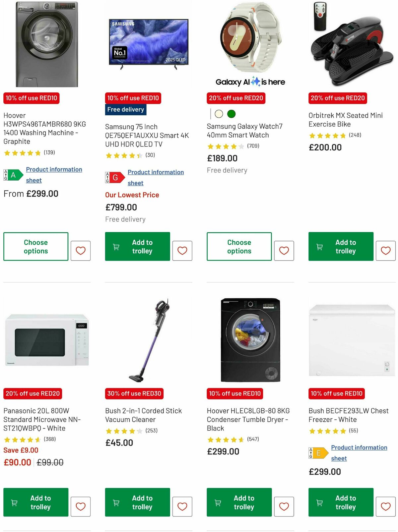Screen dimensions: 398x532
Task: Click the E energy rating icon for Bush chest freezer
Action: 316,453
